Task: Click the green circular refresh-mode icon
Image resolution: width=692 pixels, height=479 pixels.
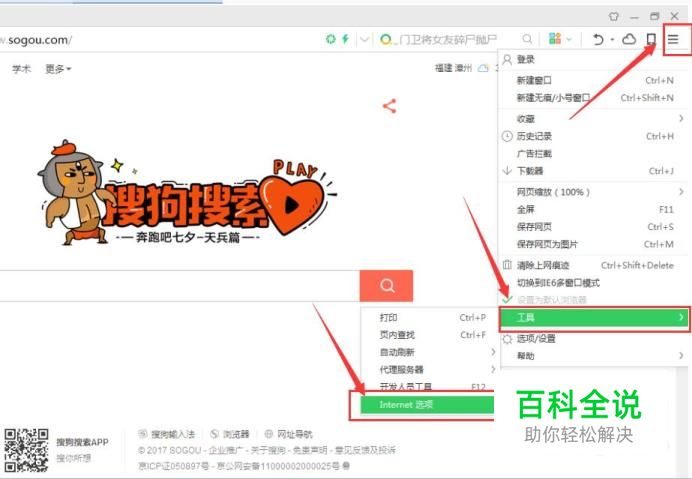Action: tap(331, 39)
